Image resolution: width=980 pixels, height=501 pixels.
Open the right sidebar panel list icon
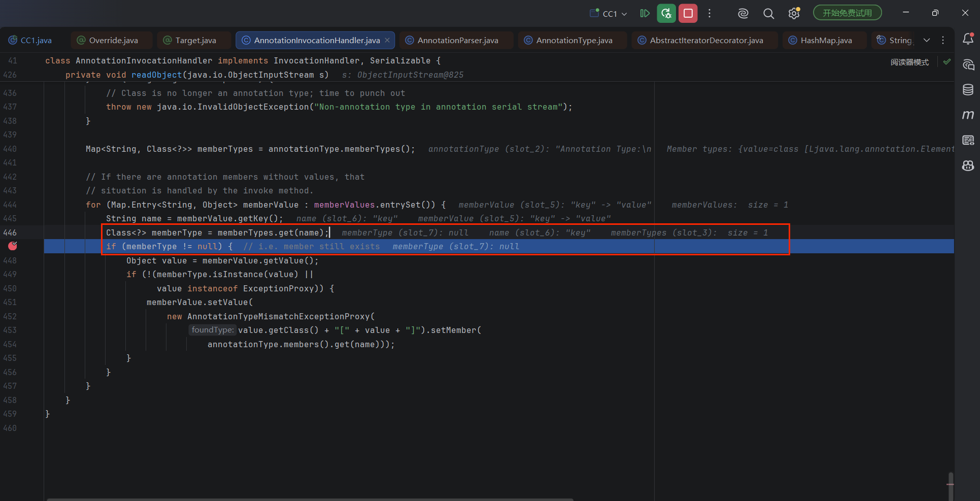968,140
